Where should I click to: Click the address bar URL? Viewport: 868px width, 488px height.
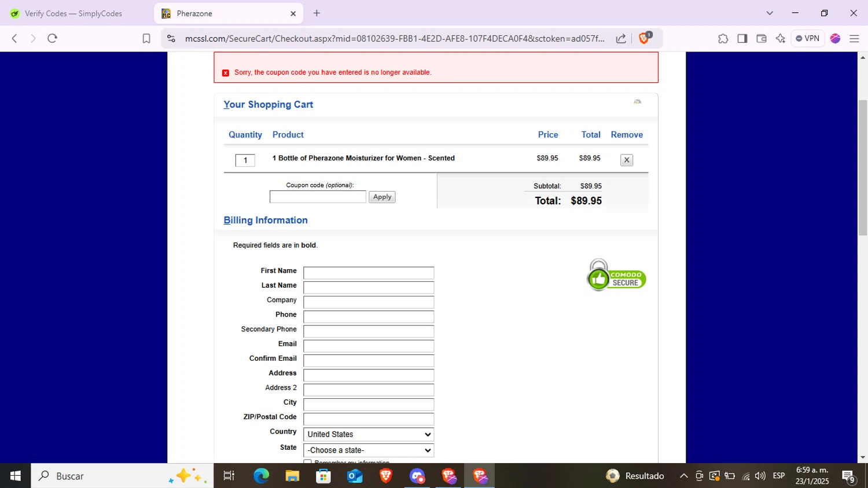[x=395, y=38]
